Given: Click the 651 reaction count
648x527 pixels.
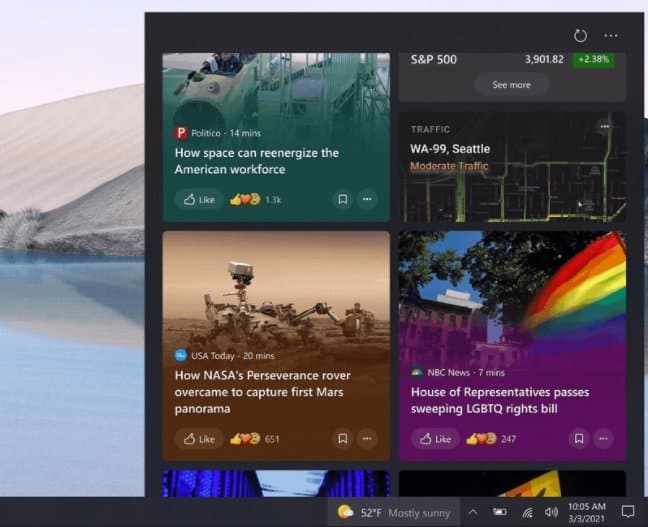Looking at the screenshot, I should [272, 439].
